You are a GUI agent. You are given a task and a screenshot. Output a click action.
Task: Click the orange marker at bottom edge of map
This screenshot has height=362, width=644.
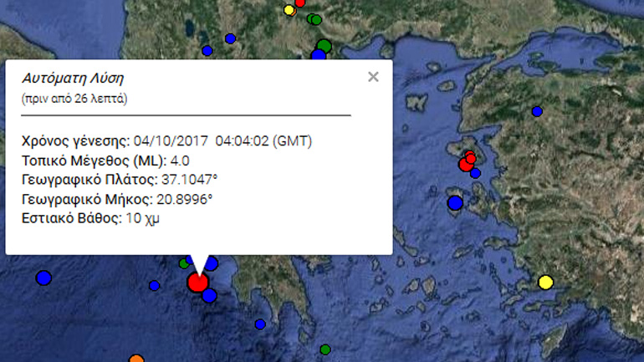[x=136, y=359]
